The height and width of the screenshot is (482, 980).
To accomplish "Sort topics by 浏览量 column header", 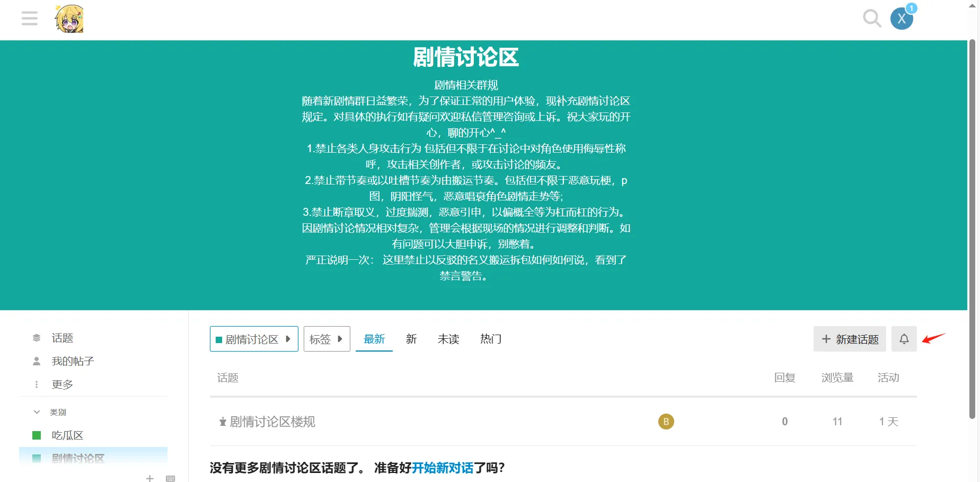I will click(837, 378).
